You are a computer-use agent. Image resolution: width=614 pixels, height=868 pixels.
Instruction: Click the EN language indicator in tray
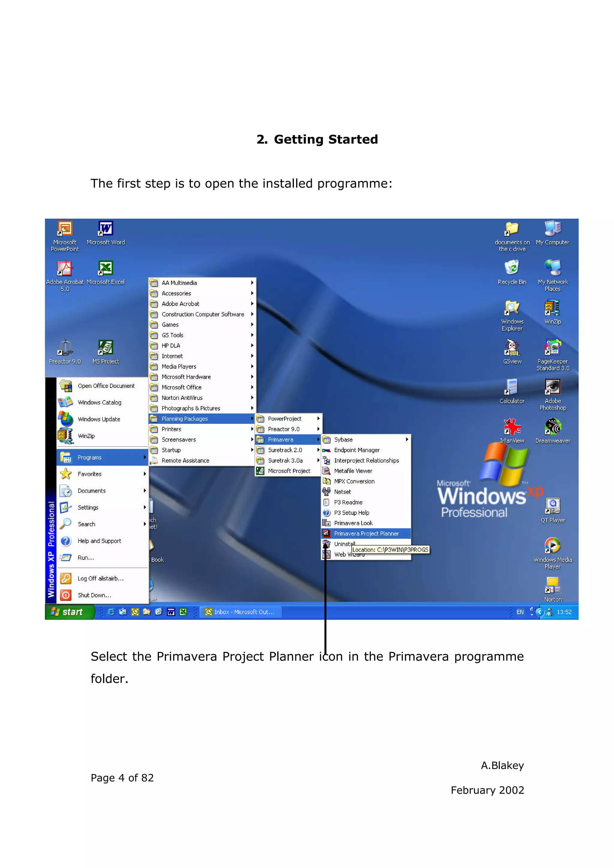pyautogui.click(x=520, y=612)
